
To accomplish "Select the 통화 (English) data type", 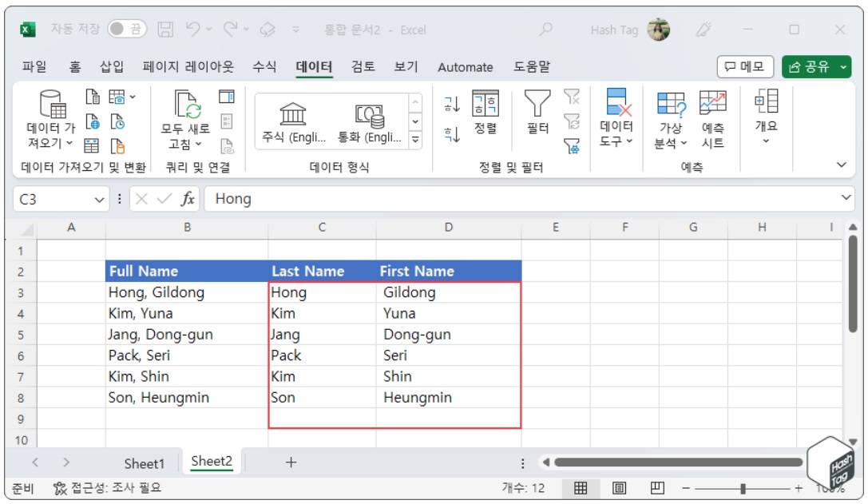I will tap(369, 122).
